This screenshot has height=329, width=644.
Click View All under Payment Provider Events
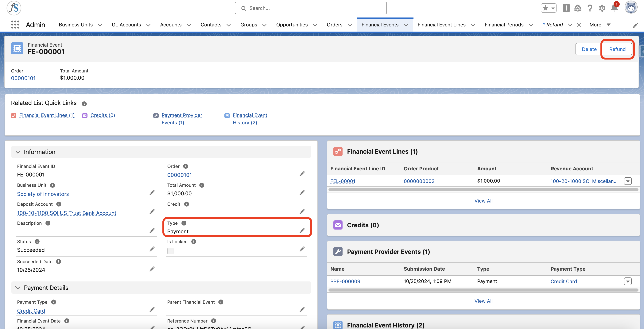483,301
